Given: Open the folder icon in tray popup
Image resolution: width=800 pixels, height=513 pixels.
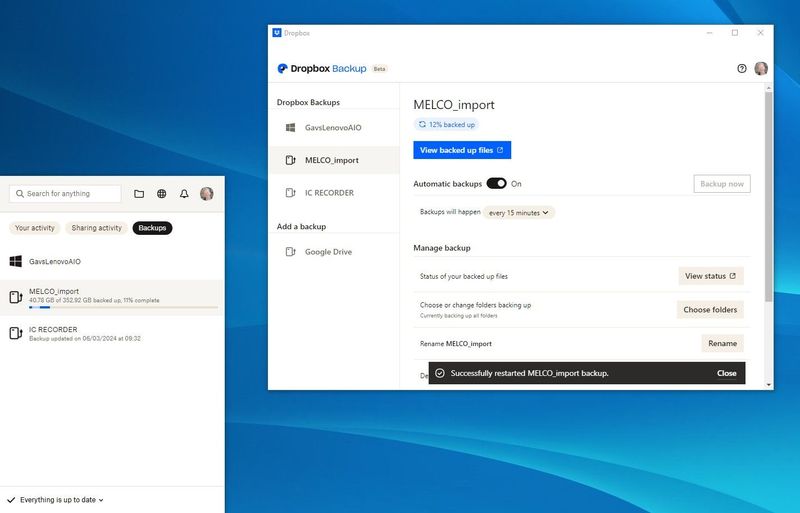Looking at the screenshot, I should pyautogui.click(x=139, y=193).
